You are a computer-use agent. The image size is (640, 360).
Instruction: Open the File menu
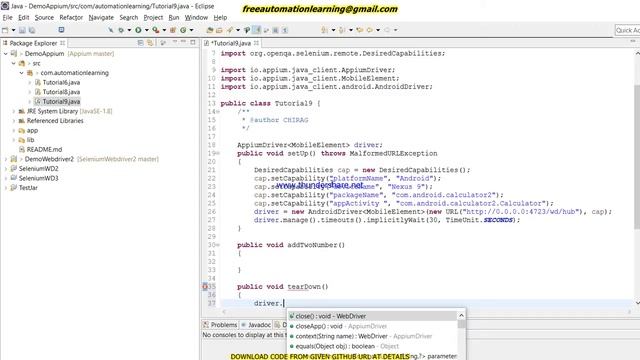coord(7,18)
